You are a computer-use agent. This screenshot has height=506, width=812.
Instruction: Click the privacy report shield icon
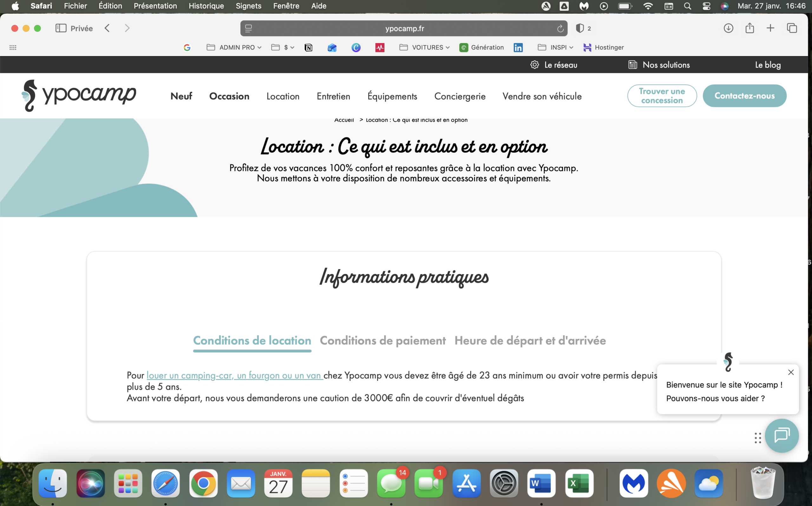[580, 29]
